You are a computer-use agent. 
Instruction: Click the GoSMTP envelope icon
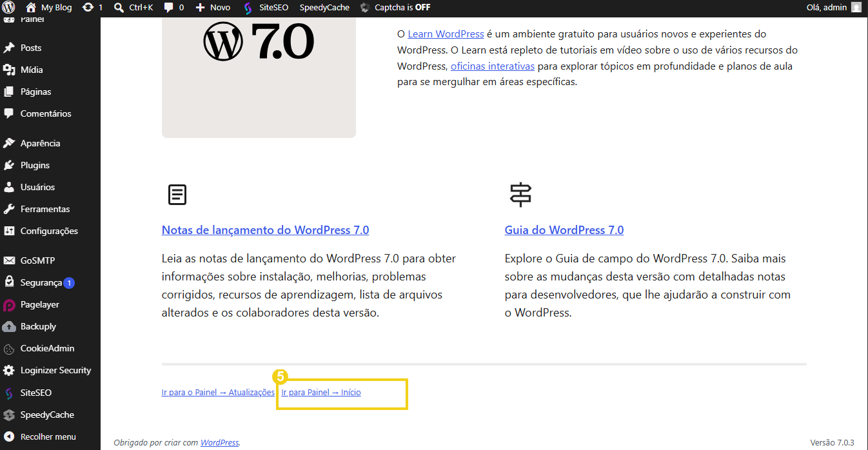[9, 260]
